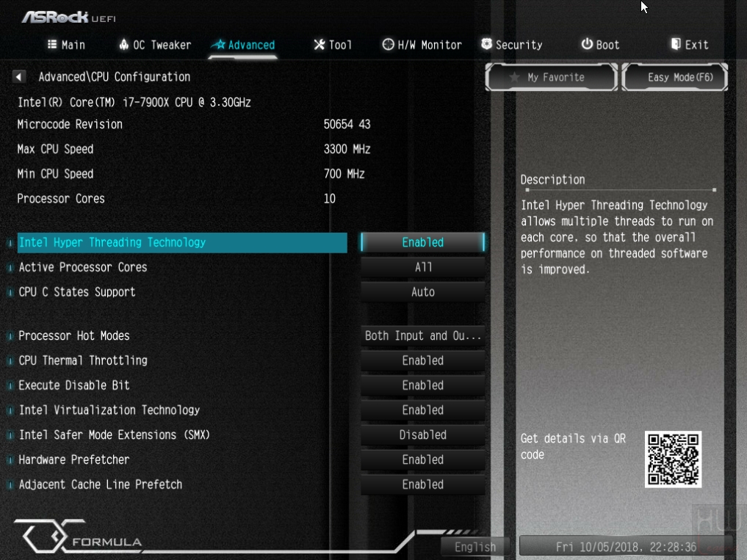The height and width of the screenshot is (560, 747).
Task: Click the Advanced\CPU Configuration breadcrumb text
Action: [x=115, y=76]
